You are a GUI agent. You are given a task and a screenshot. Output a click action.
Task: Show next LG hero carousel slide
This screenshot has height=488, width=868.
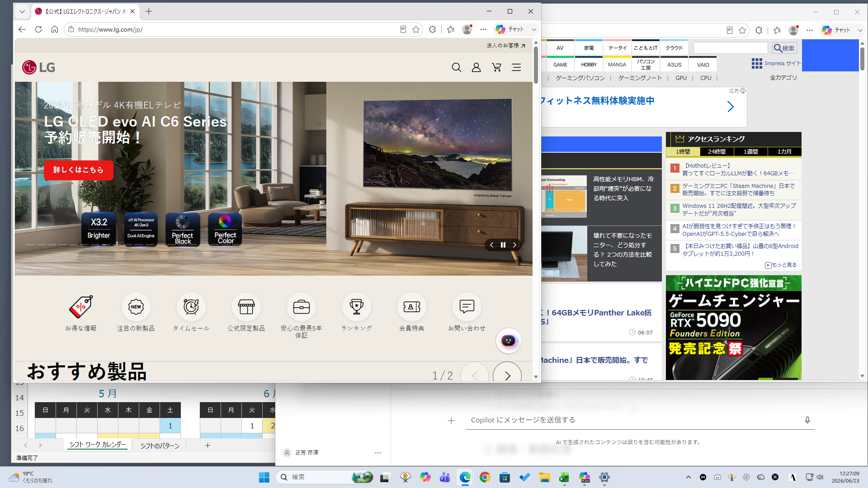(x=514, y=245)
